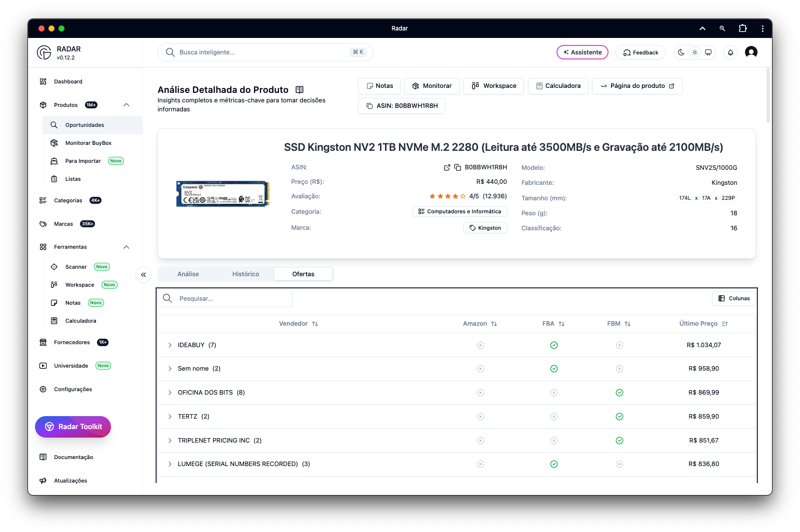Click the Feedback button
This screenshot has width=800, height=532.
[x=640, y=52]
